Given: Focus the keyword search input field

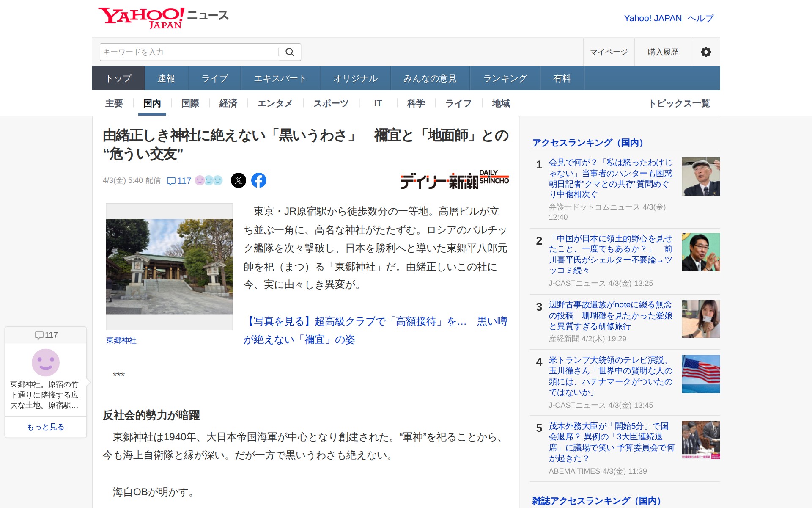Looking at the screenshot, I should 189,52.
